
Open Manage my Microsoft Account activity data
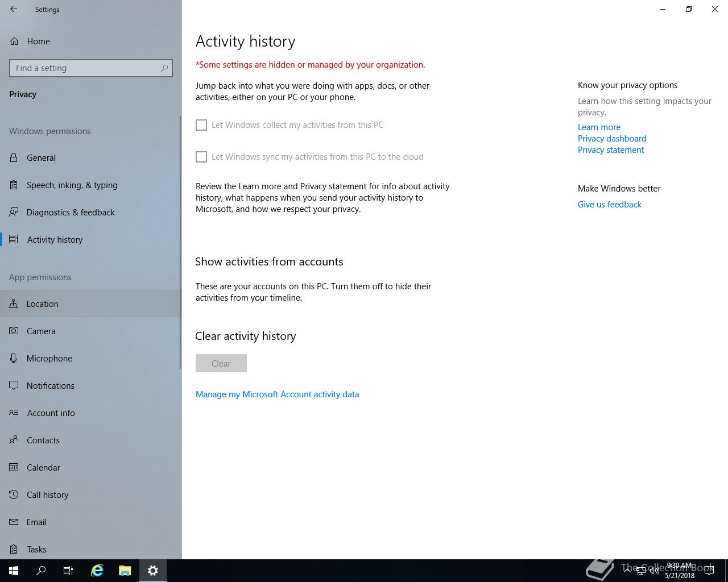click(278, 394)
